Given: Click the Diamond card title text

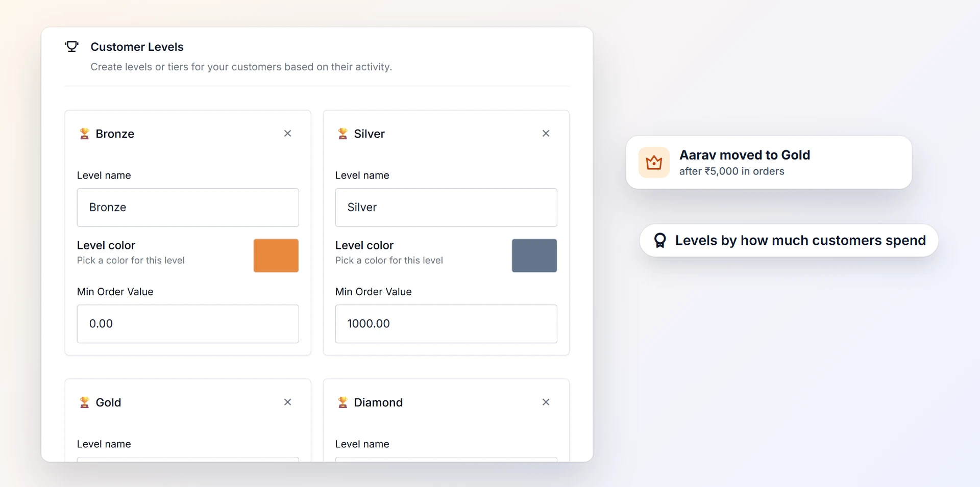Looking at the screenshot, I should (378, 402).
